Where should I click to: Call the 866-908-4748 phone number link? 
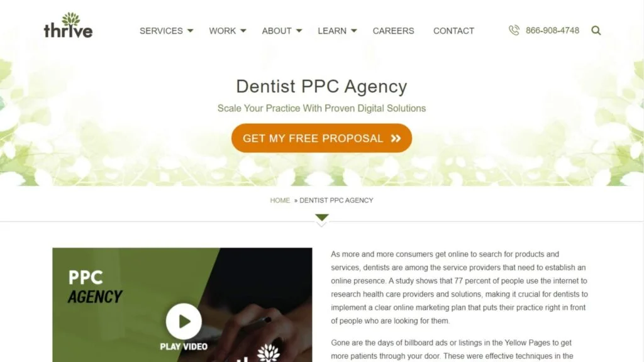552,30
